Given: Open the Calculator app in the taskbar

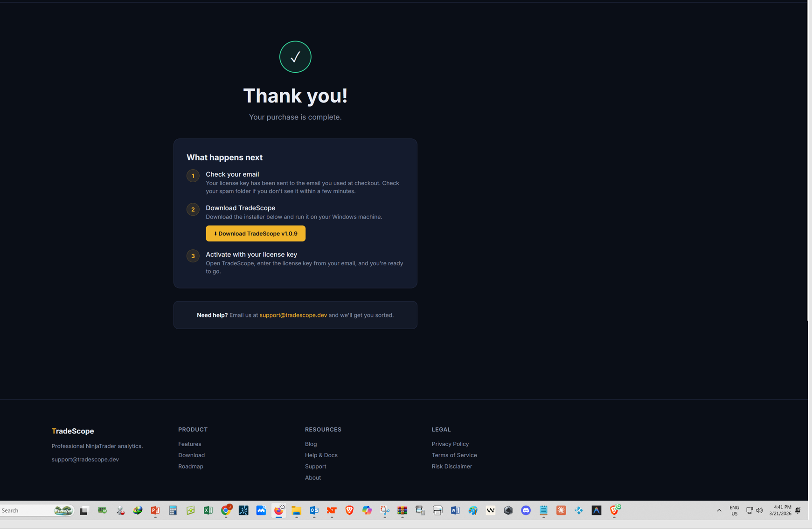Looking at the screenshot, I should click(173, 510).
